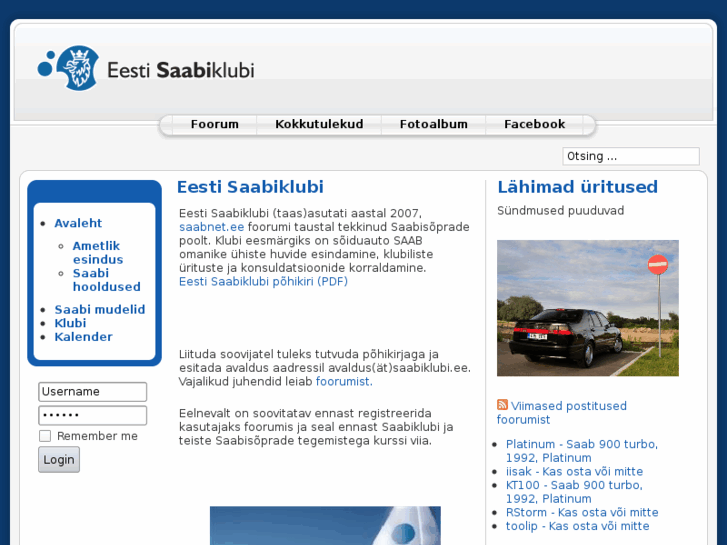Click the Eesti Saabiklubi griffin logo
This screenshot has height=545, width=727.
click(x=68, y=68)
